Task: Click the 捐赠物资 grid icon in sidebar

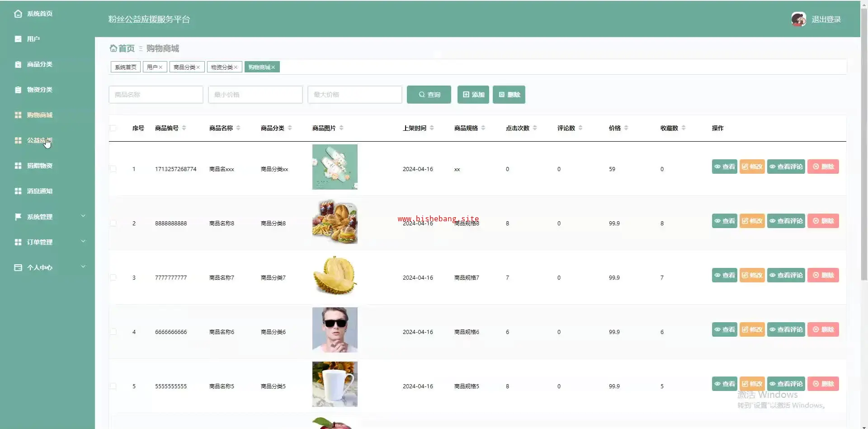Action: 18,166
